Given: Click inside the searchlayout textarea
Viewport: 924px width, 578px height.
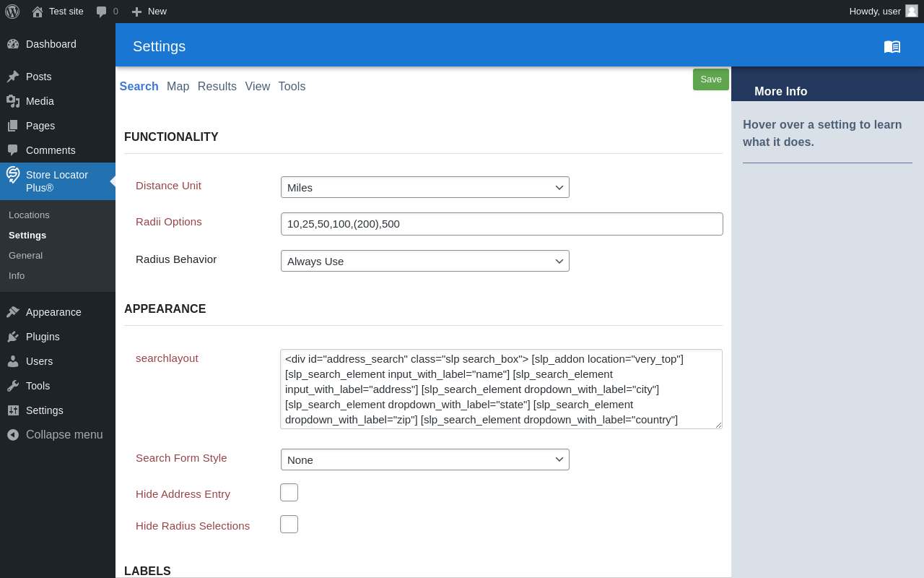Looking at the screenshot, I should (501, 389).
